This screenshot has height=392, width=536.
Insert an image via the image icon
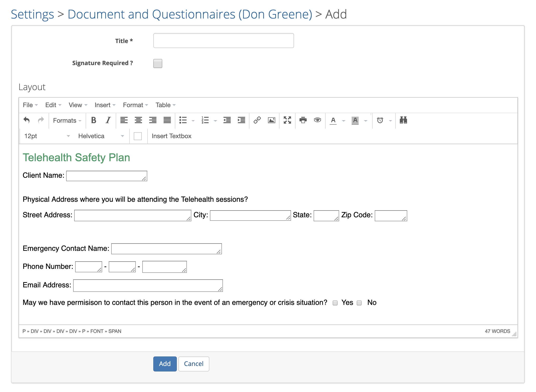272,120
